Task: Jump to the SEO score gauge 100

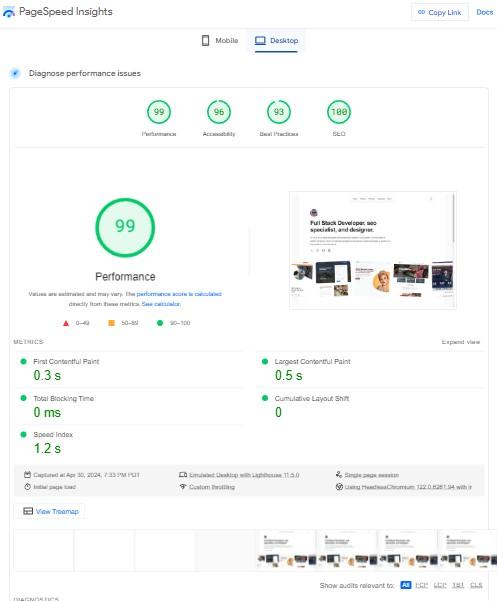Action: 339,112
